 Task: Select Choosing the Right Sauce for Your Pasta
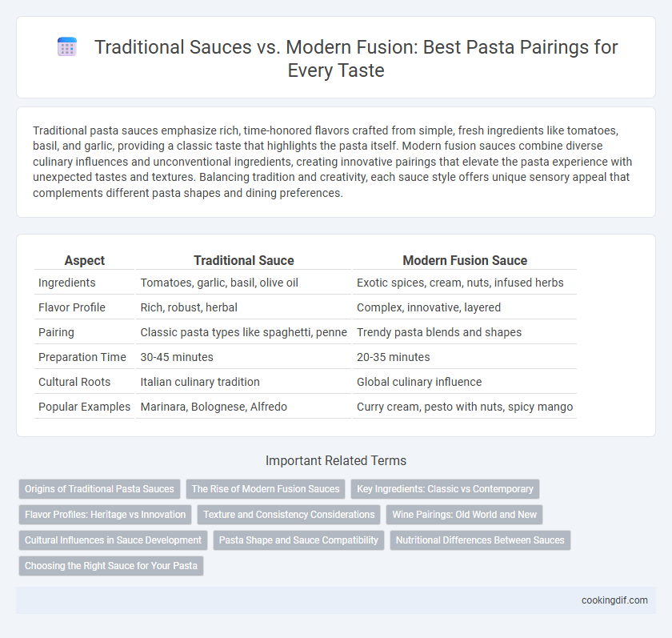111,566
